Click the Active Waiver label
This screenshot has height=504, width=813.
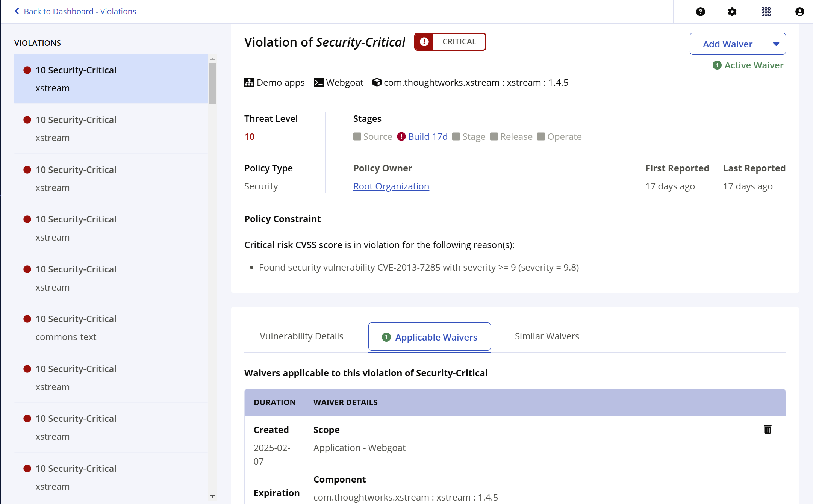754,65
